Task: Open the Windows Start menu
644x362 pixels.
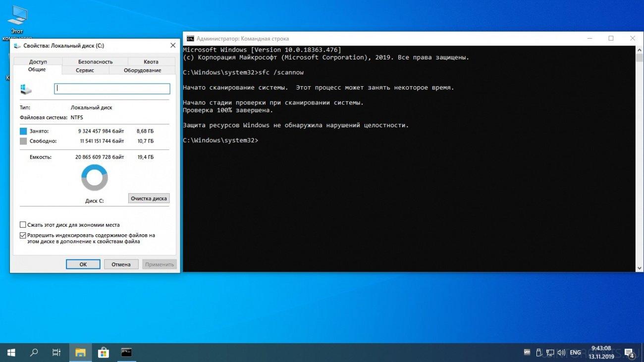Action: pyautogui.click(x=11, y=353)
